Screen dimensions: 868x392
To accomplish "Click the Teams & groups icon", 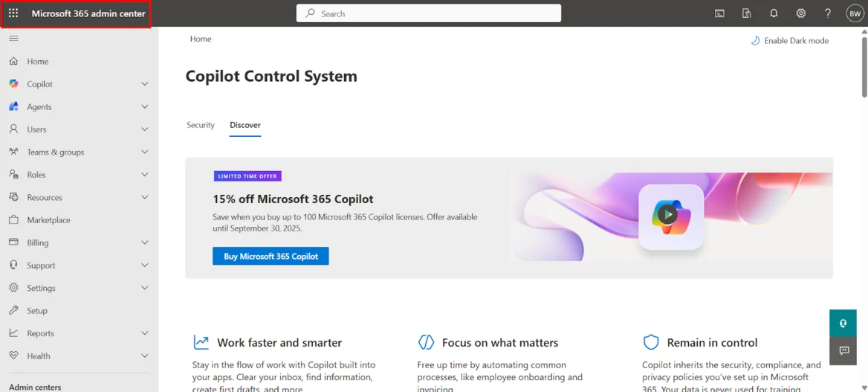I will click(x=14, y=152).
